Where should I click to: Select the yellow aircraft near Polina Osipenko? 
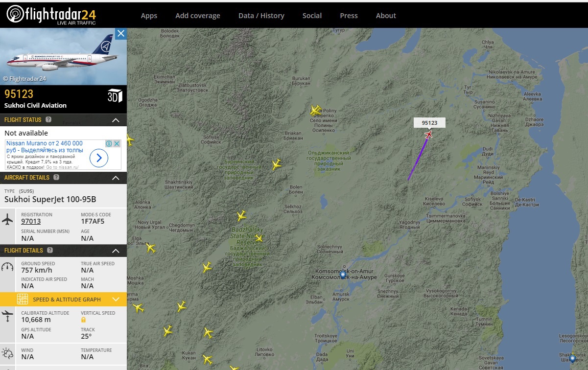pyautogui.click(x=315, y=111)
